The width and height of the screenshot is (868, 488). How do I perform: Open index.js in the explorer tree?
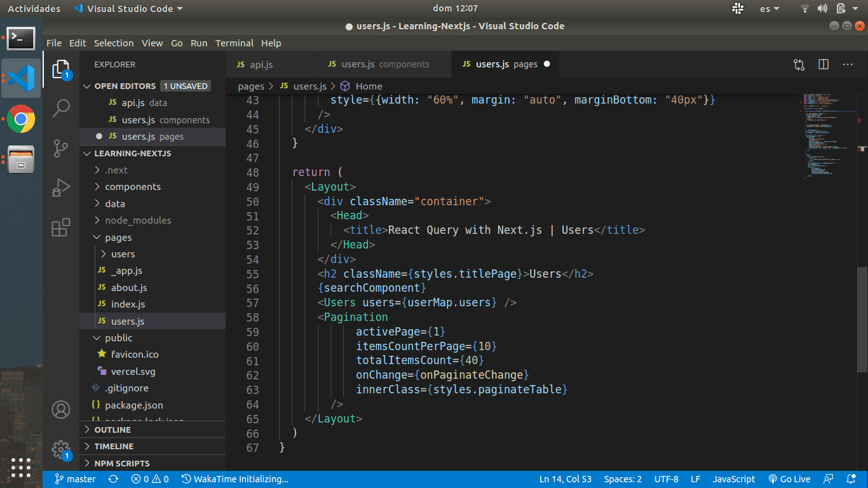tap(128, 304)
